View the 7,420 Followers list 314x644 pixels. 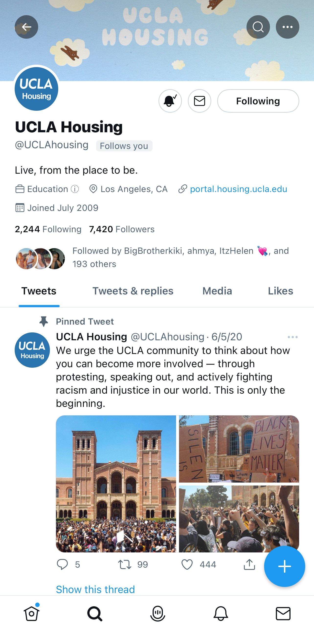pos(122,229)
